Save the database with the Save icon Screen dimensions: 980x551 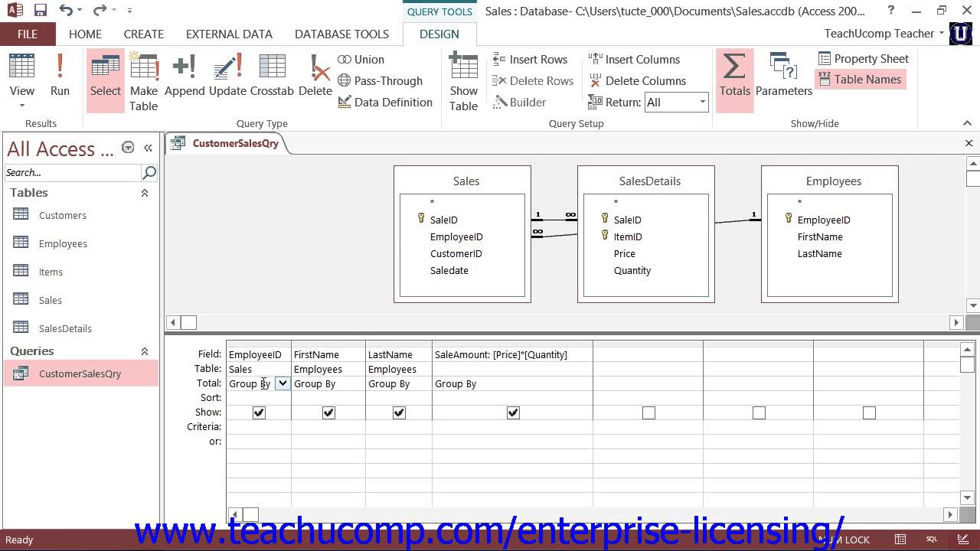pos(41,11)
